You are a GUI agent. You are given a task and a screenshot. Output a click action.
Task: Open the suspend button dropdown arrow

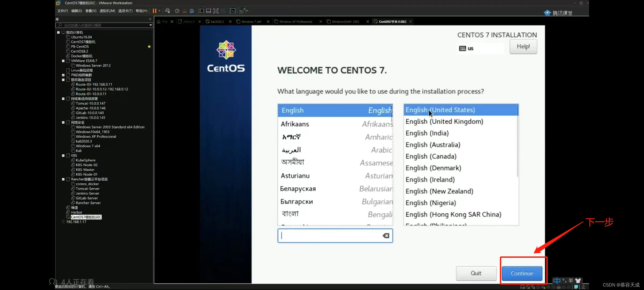[x=159, y=11]
